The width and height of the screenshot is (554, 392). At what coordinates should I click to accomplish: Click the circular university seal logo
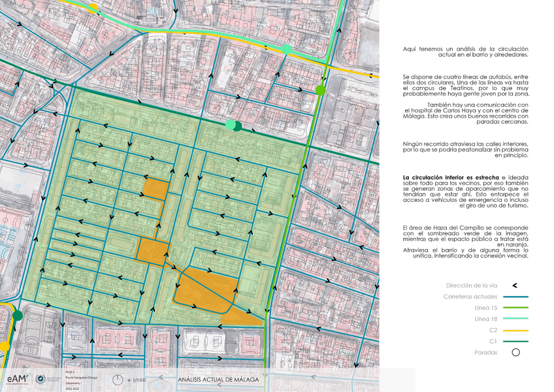click(41, 380)
